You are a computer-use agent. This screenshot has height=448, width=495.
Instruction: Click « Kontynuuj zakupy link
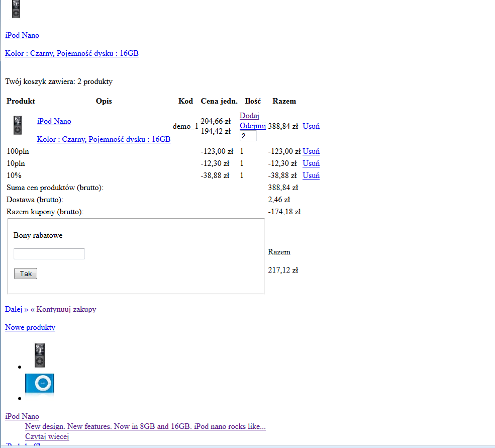(63, 309)
